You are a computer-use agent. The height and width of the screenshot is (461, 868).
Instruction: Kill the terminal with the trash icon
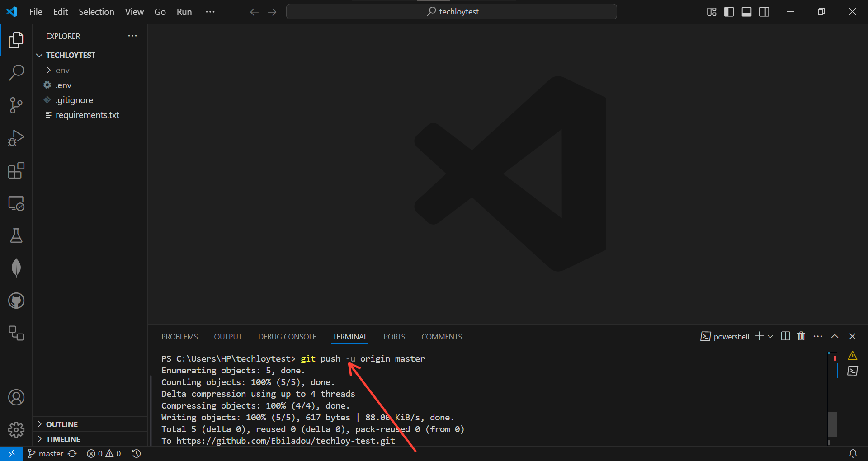801,336
